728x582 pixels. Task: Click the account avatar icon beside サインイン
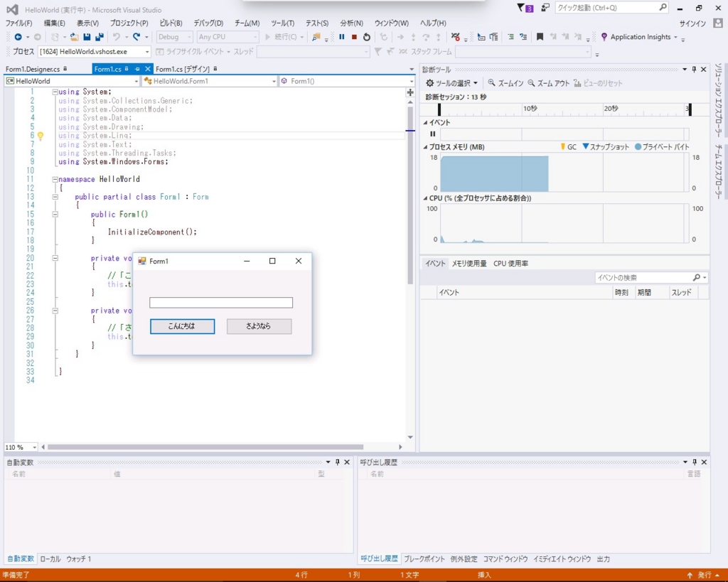click(718, 23)
